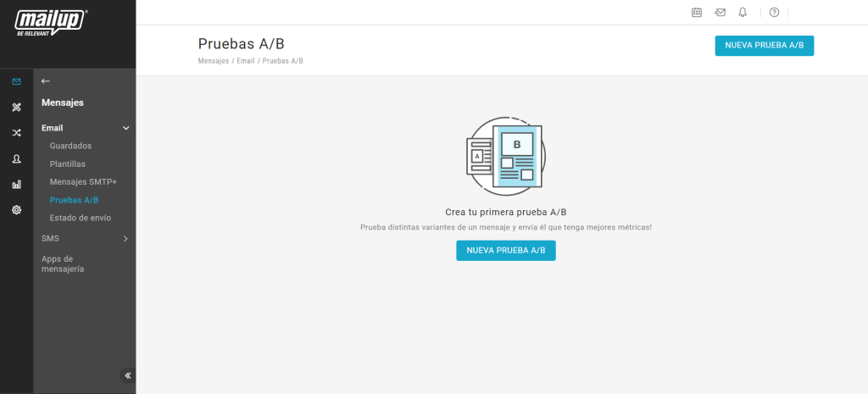
Task: Open the settings gear icon
Action: tap(16, 209)
